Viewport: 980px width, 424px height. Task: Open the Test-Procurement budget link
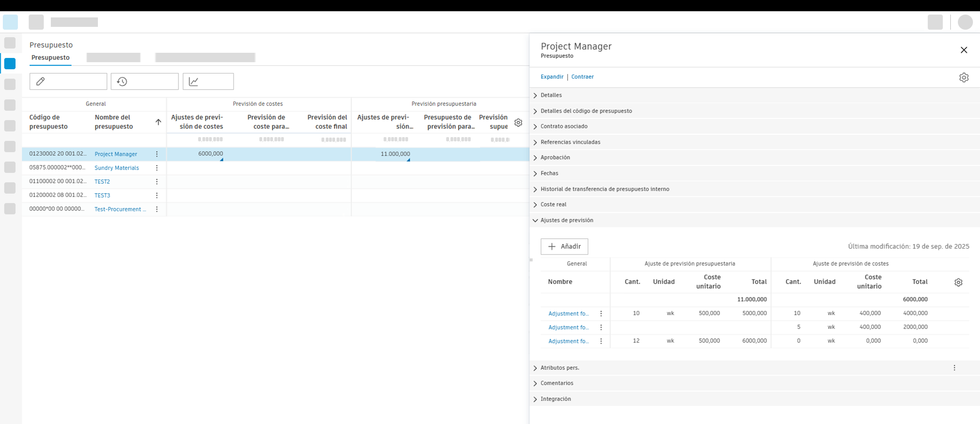point(120,209)
